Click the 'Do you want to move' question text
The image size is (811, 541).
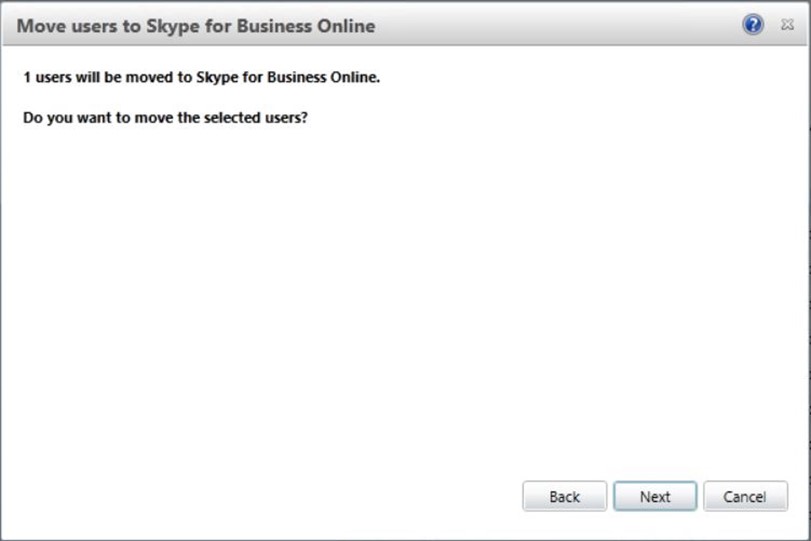[164, 117]
